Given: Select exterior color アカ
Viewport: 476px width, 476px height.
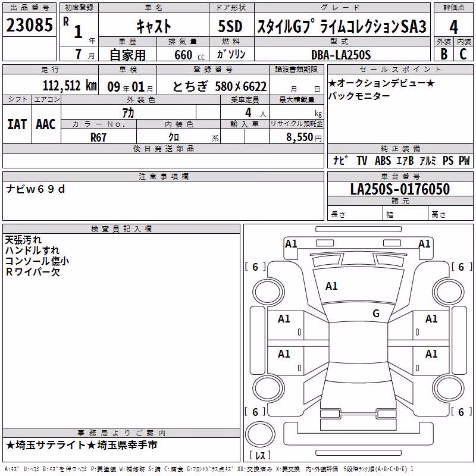Looking at the screenshot, I should point(128,113).
